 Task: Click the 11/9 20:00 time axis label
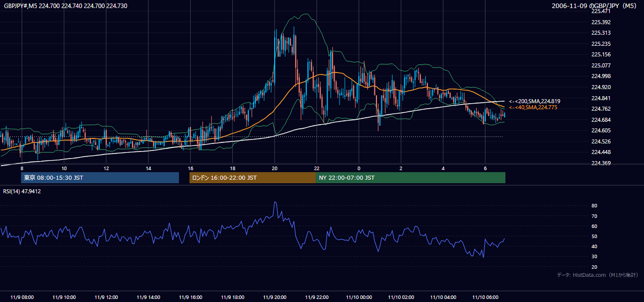click(275, 297)
